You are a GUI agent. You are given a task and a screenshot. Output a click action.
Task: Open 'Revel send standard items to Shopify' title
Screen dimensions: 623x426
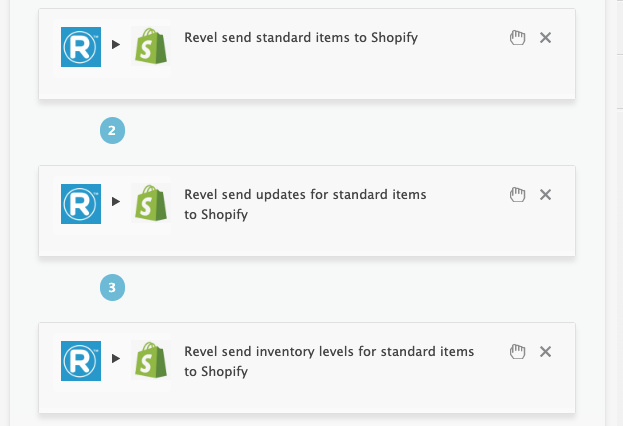pos(301,38)
